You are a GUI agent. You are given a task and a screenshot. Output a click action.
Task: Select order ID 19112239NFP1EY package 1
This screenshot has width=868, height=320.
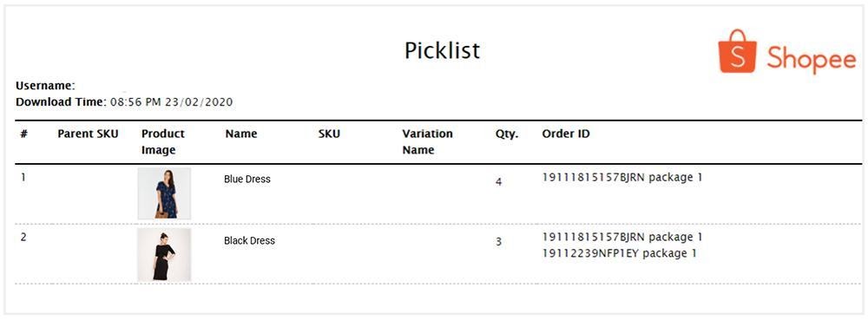tap(619, 253)
